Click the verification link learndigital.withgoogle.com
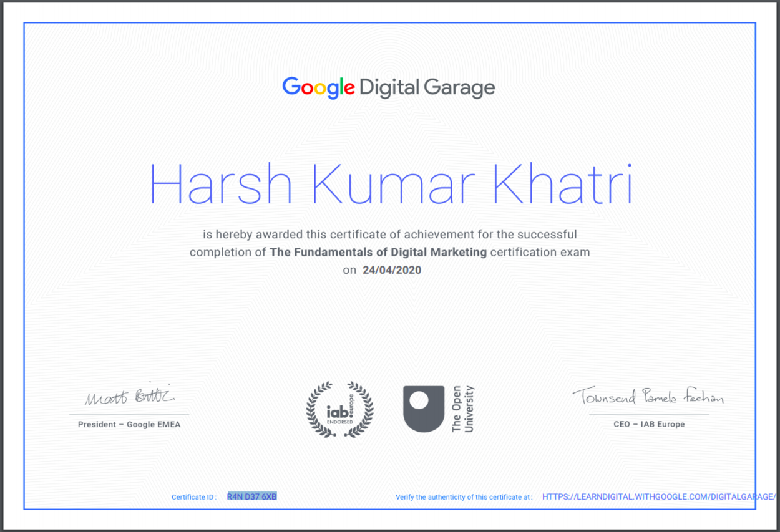The image size is (780, 532). (x=660, y=497)
